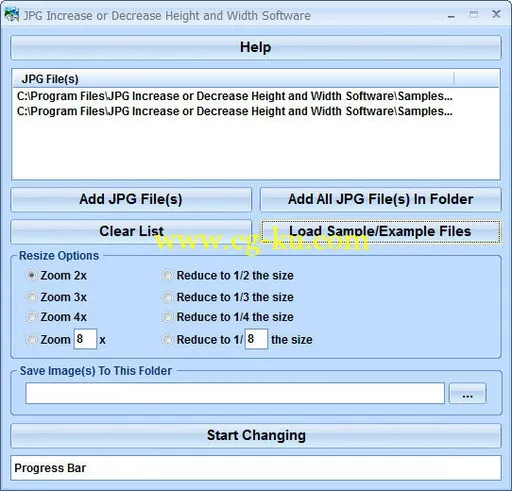Click the custom zoom factor field

85,339
